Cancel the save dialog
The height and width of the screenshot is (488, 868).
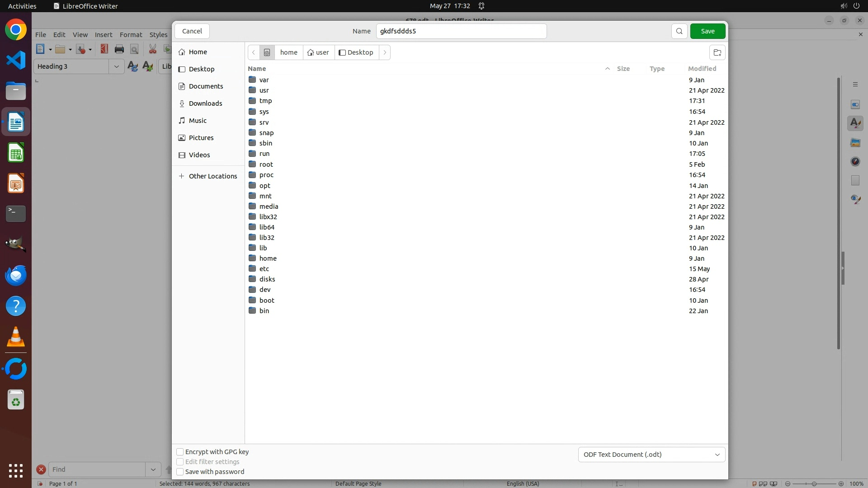(192, 31)
